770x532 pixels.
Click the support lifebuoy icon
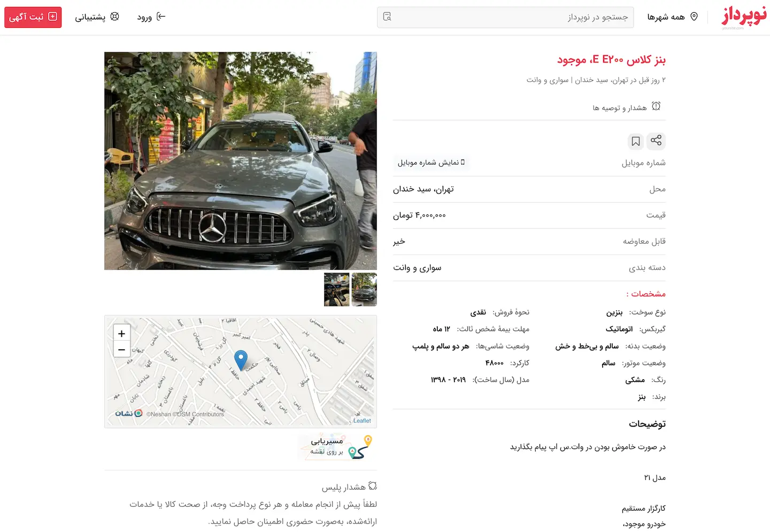pyautogui.click(x=114, y=17)
